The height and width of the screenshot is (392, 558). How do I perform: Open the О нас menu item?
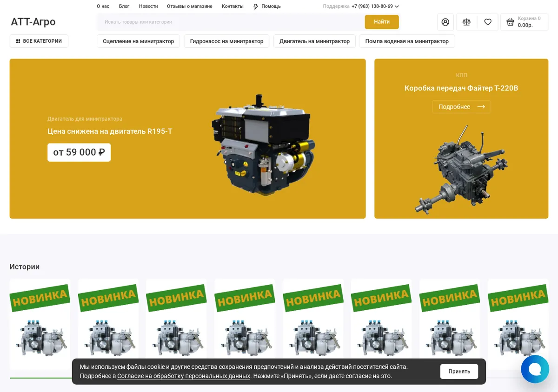pos(103,7)
